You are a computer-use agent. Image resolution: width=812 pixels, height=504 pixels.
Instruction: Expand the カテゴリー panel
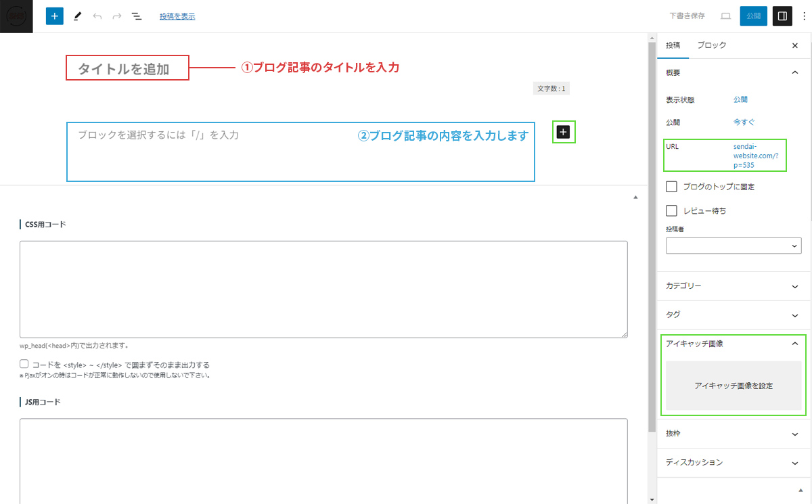tap(734, 286)
